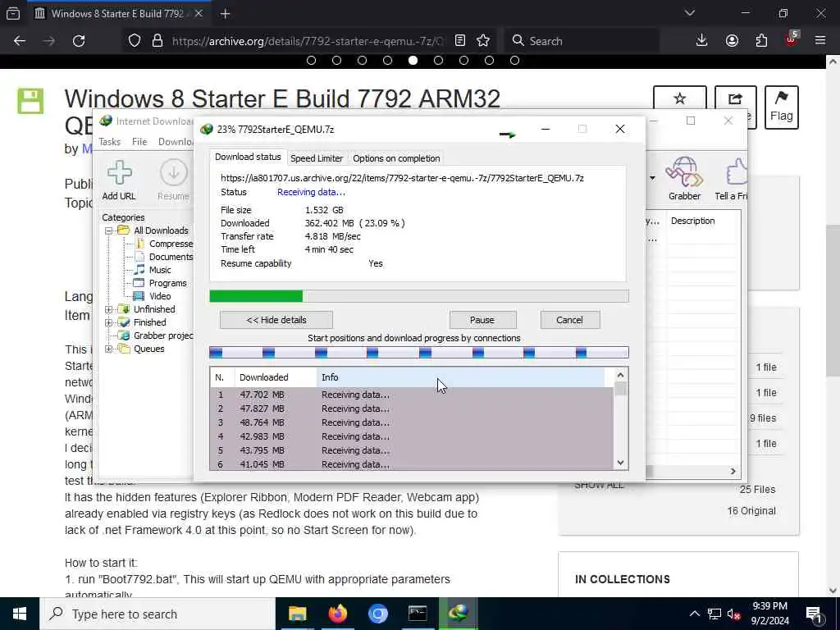Switch to Options on completion tab
The width and height of the screenshot is (840, 630).
pyautogui.click(x=396, y=158)
